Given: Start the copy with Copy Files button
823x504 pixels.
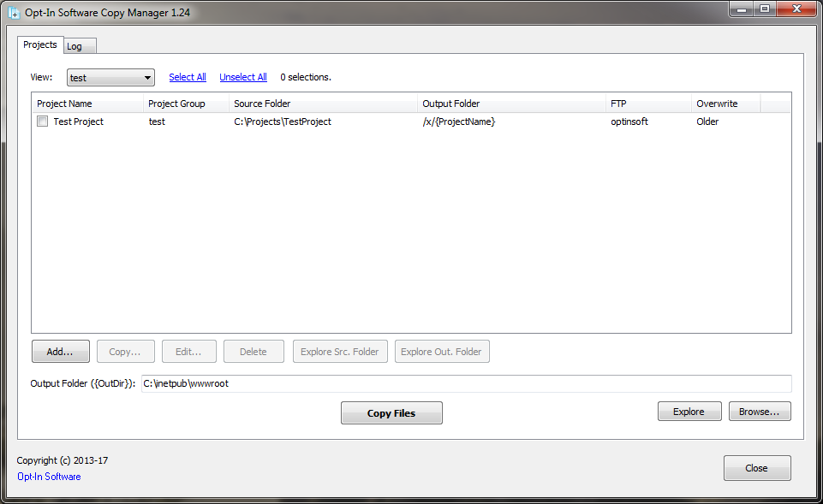Looking at the screenshot, I should 391,413.
